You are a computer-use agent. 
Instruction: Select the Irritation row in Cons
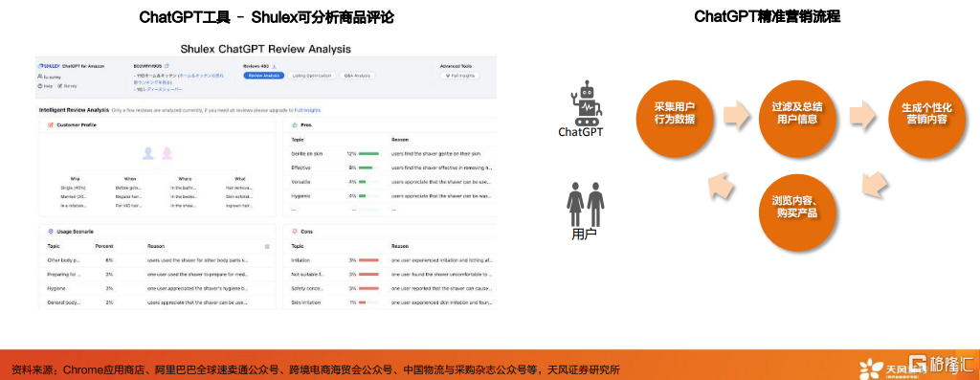click(391, 260)
